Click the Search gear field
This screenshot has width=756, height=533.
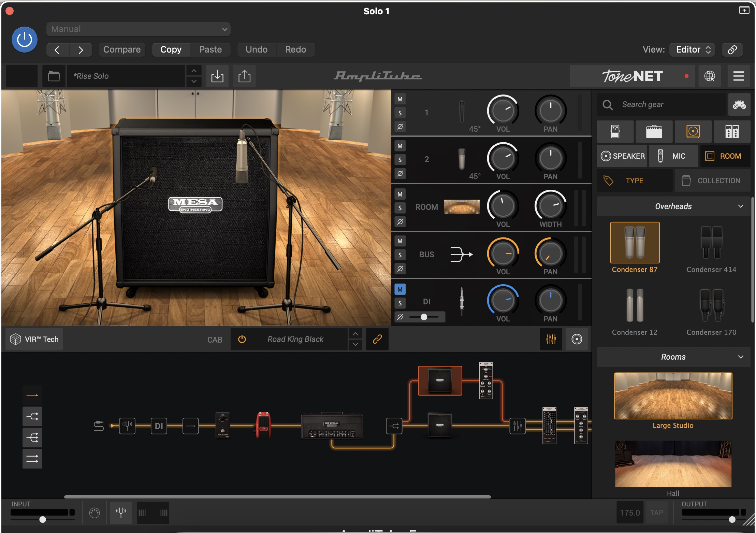[661, 104]
